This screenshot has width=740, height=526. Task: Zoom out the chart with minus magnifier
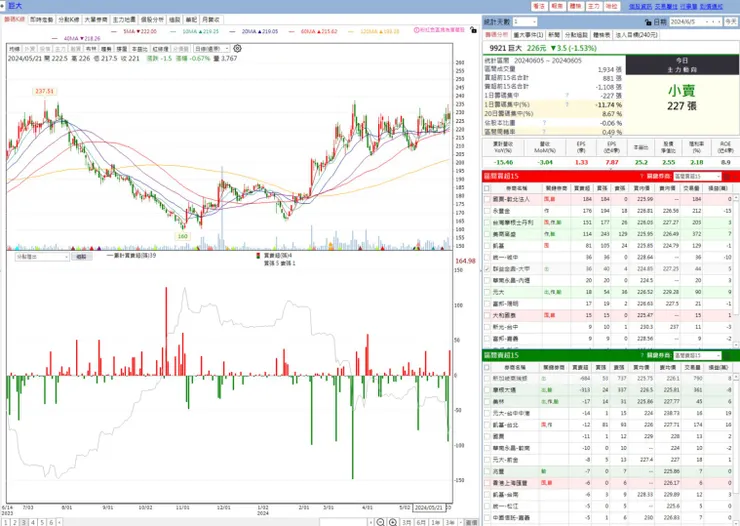pyautogui.click(x=381, y=522)
